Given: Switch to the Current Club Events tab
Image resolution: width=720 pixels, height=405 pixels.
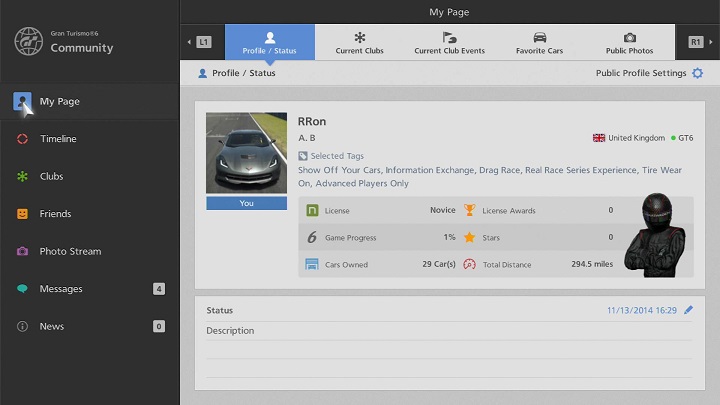Looking at the screenshot, I should click(x=449, y=42).
